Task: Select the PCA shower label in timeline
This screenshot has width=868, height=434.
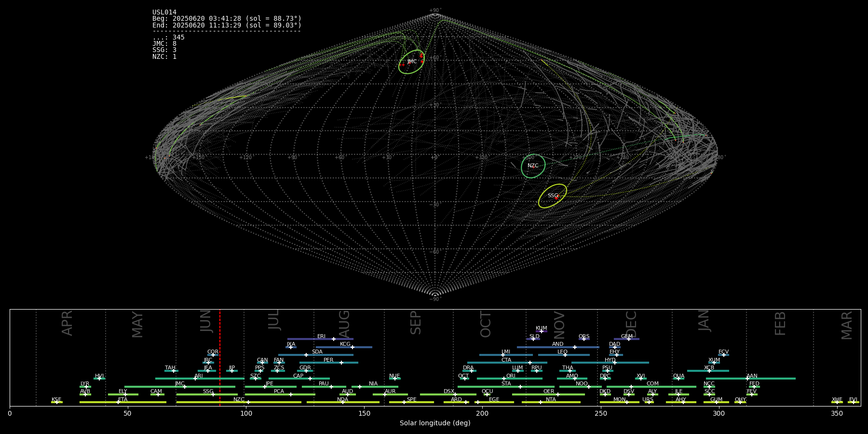Action: click(x=279, y=392)
